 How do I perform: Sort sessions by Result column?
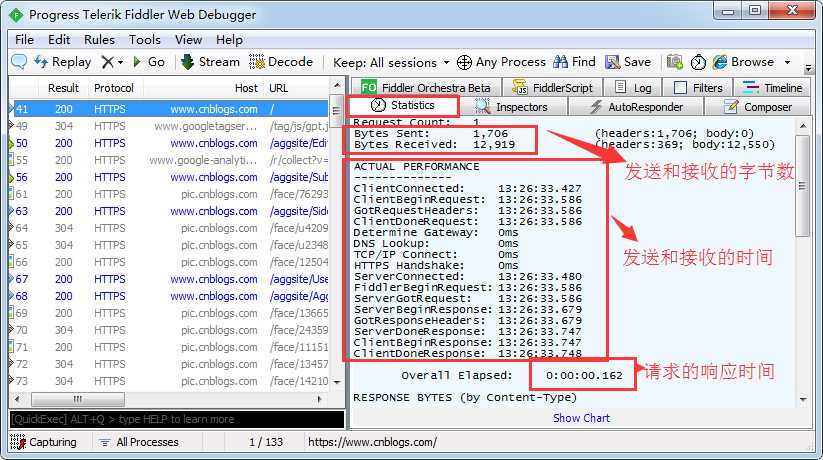coord(63,88)
